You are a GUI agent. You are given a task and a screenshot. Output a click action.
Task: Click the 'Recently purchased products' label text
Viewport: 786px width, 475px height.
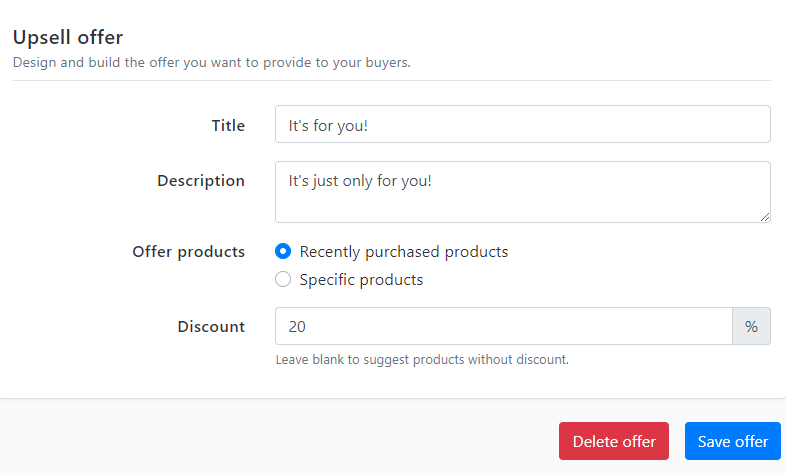coord(404,252)
